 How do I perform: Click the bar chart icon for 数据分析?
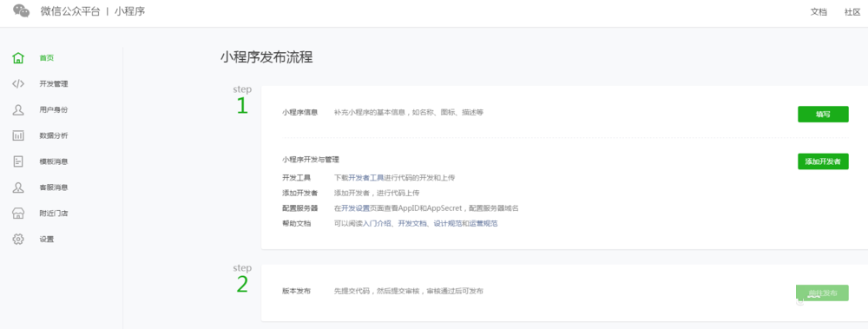18,135
